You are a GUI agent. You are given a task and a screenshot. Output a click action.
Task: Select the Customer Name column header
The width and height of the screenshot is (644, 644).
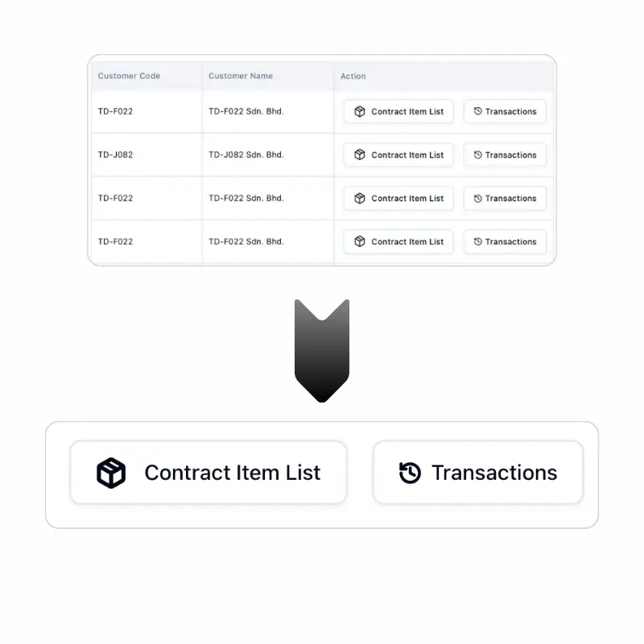coord(241,76)
